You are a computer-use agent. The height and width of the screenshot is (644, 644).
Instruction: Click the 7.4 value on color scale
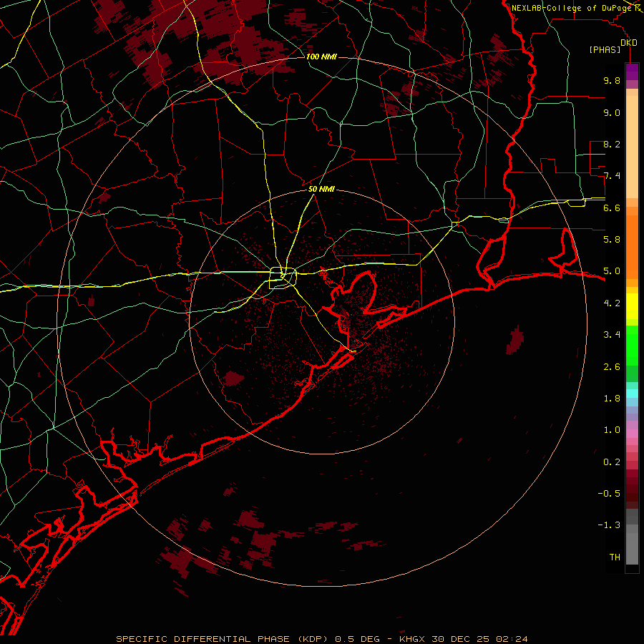point(612,176)
